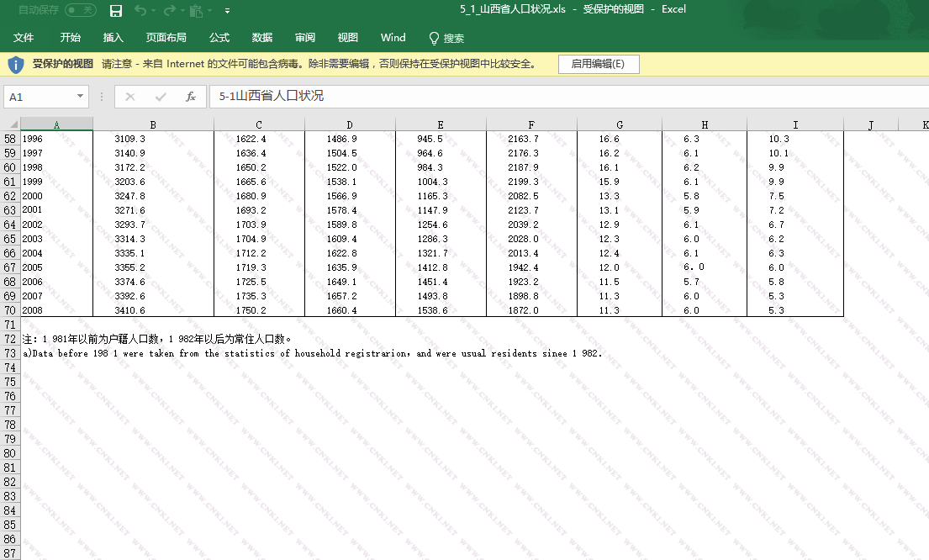The width and height of the screenshot is (929, 560).
Task: Select row 65 header
Action: coord(10,239)
